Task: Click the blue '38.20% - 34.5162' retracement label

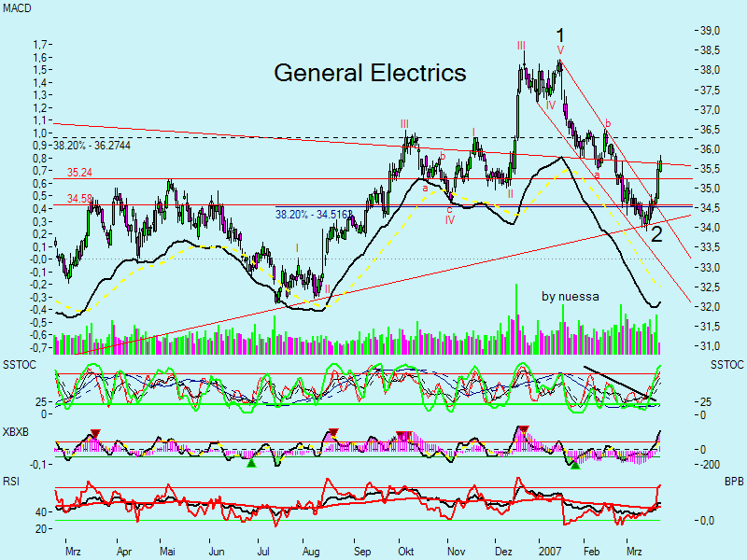Action: click(315, 215)
